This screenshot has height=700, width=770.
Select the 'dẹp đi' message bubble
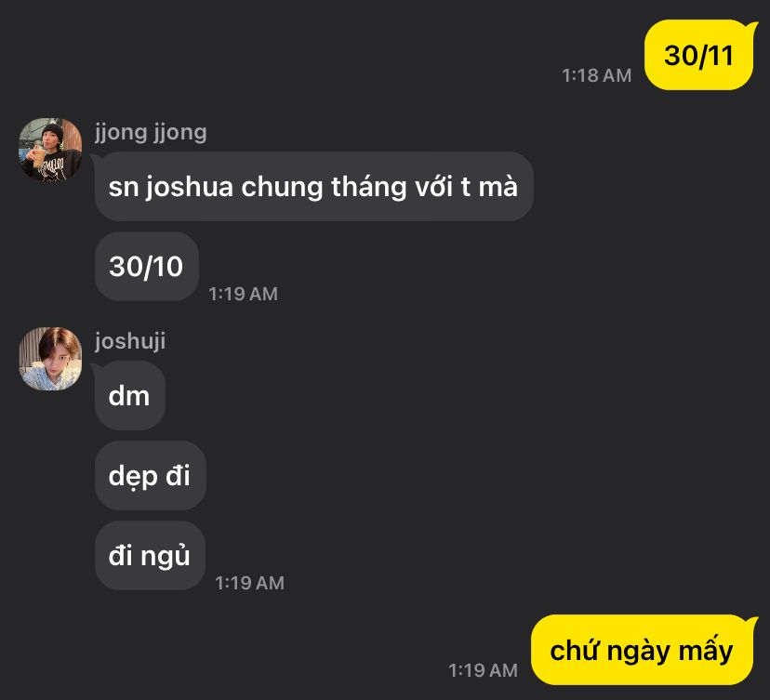[x=150, y=476]
